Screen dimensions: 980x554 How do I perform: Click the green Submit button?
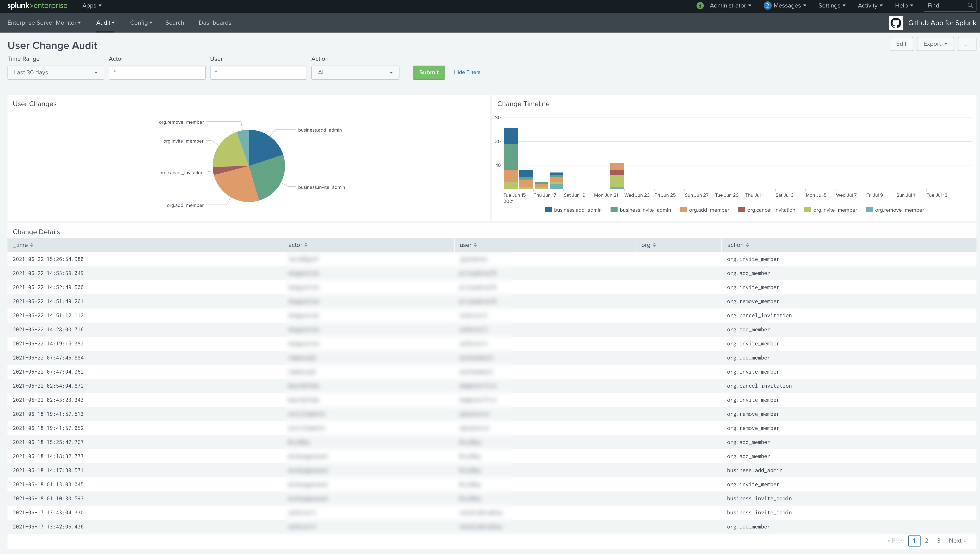pos(429,73)
